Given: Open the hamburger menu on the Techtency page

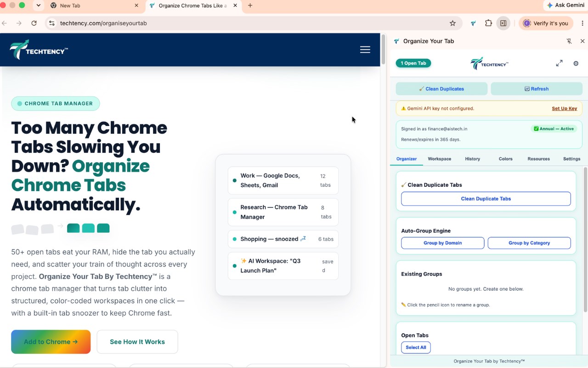Looking at the screenshot, I should coord(365,50).
